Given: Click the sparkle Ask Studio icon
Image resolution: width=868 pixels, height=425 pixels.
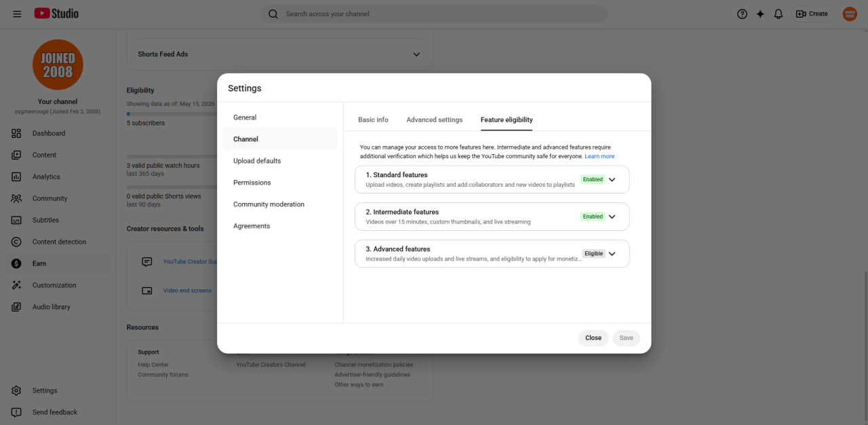Looking at the screenshot, I should click(x=760, y=14).
